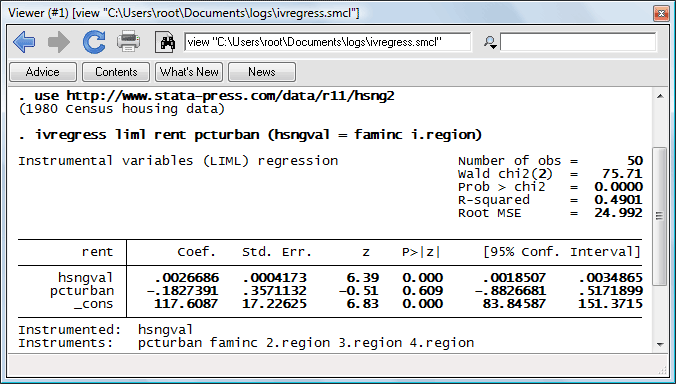Click the 'Instrumented:' label
This screenshot has width=676, height=384.
tap(70, 330)
